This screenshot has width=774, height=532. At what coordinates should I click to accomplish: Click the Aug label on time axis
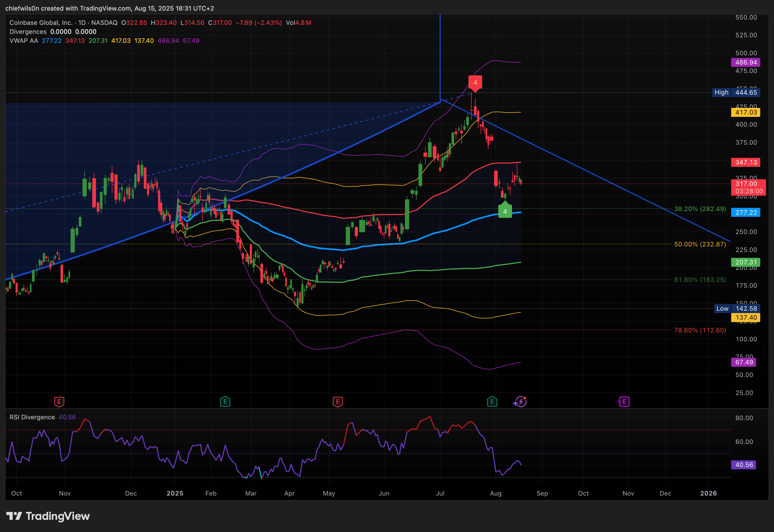tap(496, 493)
